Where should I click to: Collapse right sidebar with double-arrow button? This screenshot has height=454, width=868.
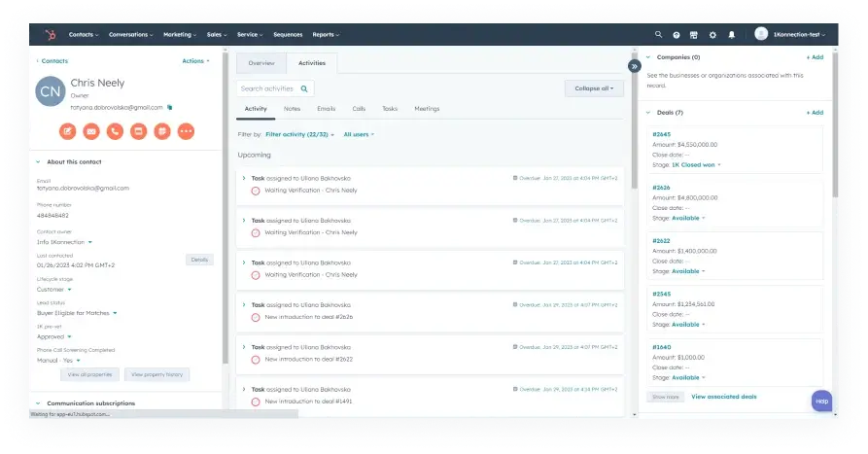pyautogui.click(x=635, y=66)
